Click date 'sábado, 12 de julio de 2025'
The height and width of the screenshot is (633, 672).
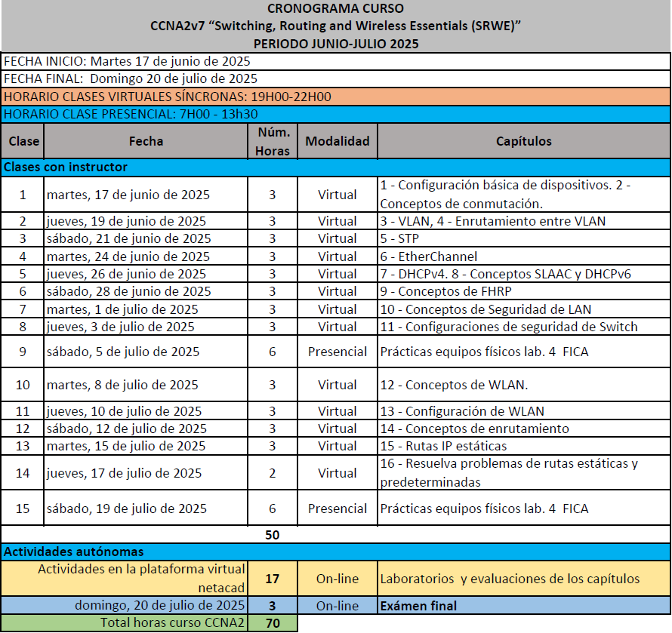tap(127, 429)
